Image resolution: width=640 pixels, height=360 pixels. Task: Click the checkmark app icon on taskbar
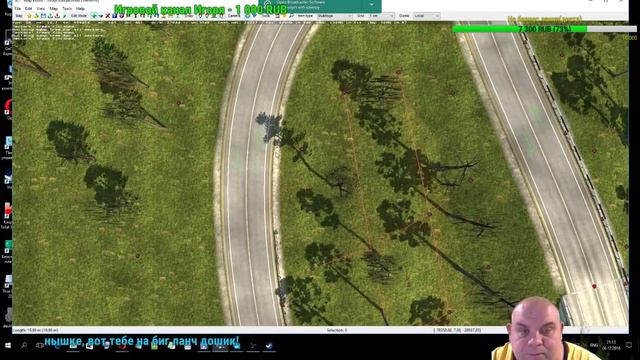click(x=269, y=346)
